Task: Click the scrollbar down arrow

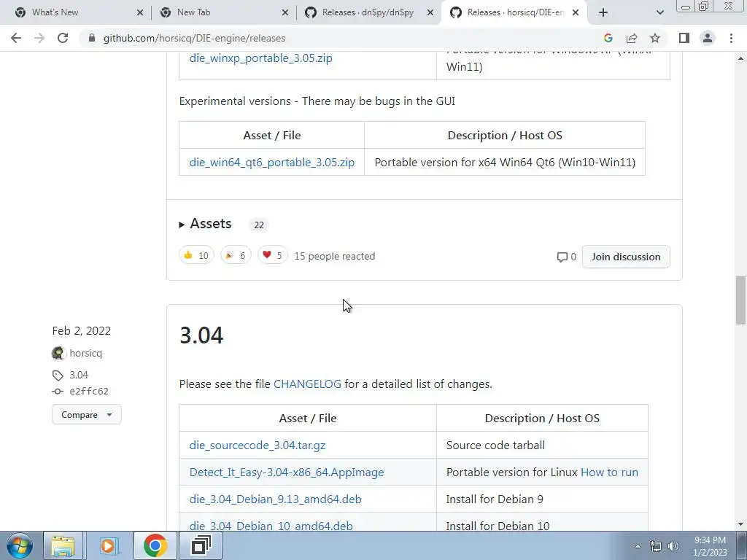Action: coord(740,524)
